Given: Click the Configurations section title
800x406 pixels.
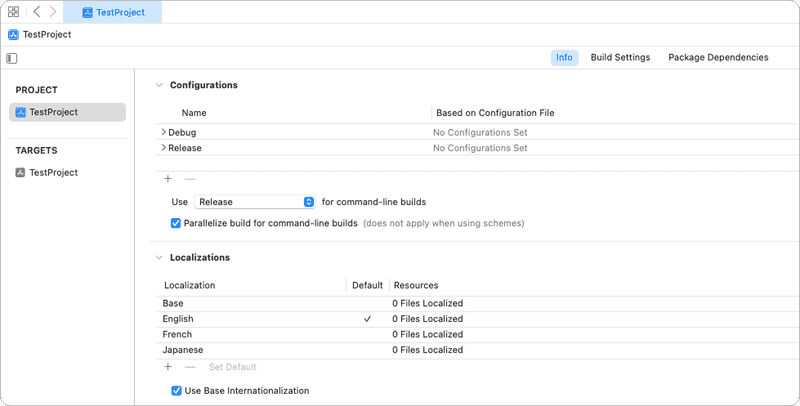Looking at the screenshot, I should pos(204,85).
